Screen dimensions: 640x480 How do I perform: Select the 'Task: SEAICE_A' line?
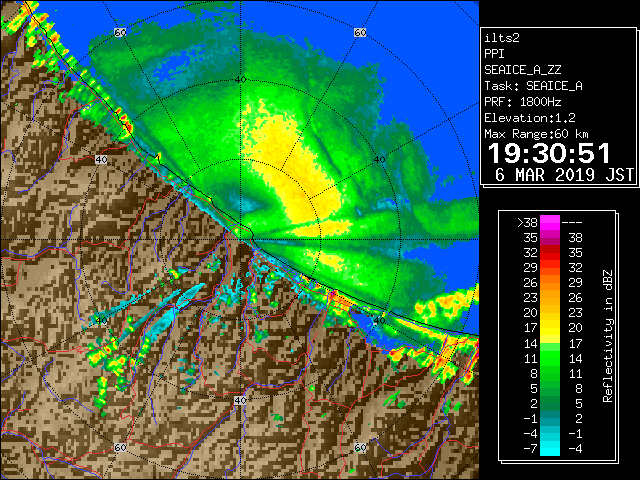point(533,86)
